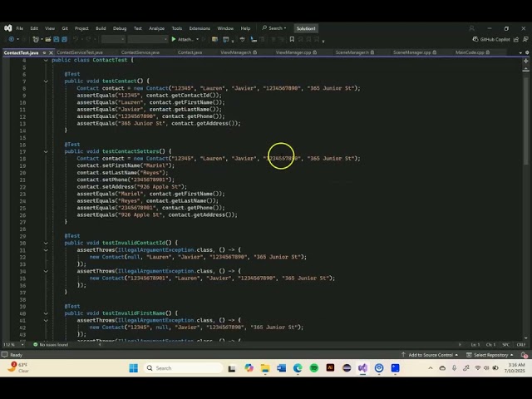Click the No issues found indicator
This screenshot has width=532, height=399.
pos(51,345)
